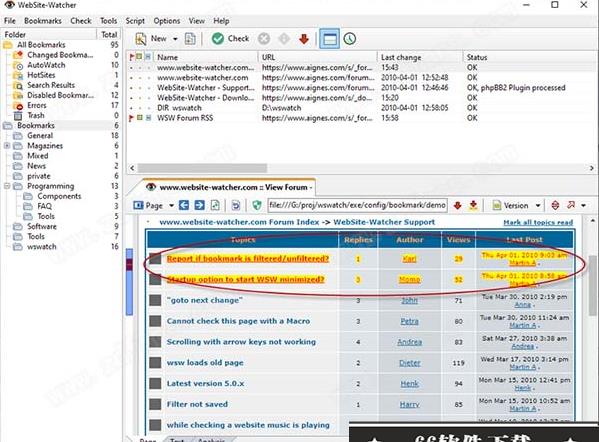Select the WSW Forum RSS bookmark row
Viewport: 599px width, 442px height.
(x=361, y=118)
